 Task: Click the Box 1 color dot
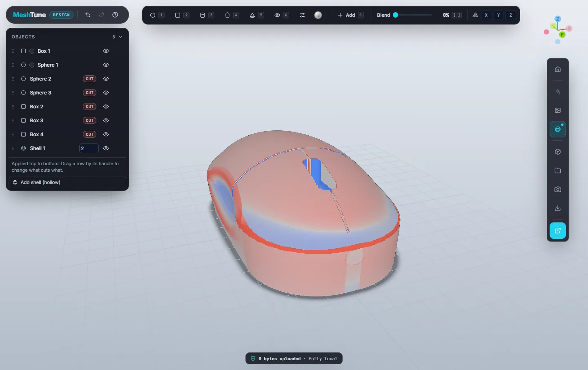coord(32,51)
